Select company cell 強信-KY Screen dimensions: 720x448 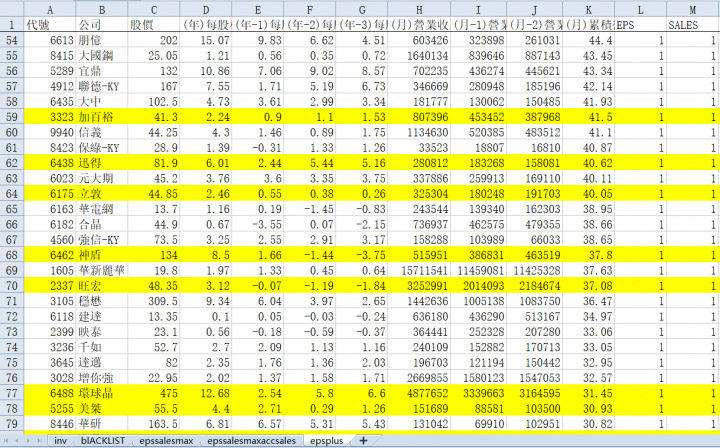tap(101, 240)
